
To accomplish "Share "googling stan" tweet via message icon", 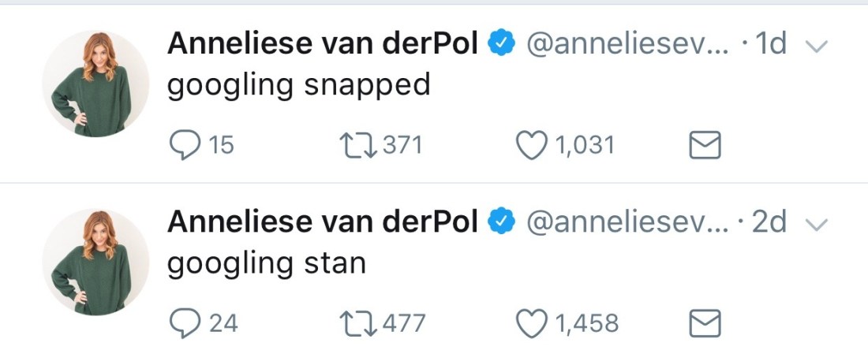I will (705, 323).
